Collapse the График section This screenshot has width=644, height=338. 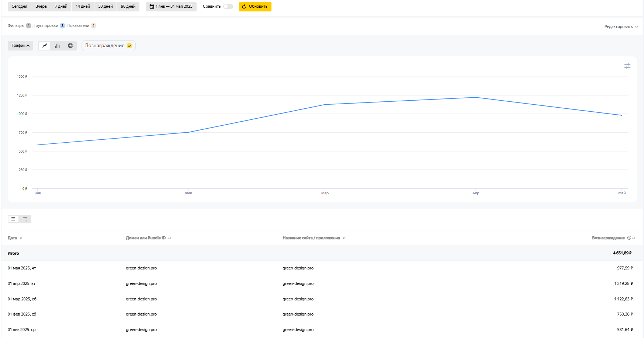(x=20, y=46)
